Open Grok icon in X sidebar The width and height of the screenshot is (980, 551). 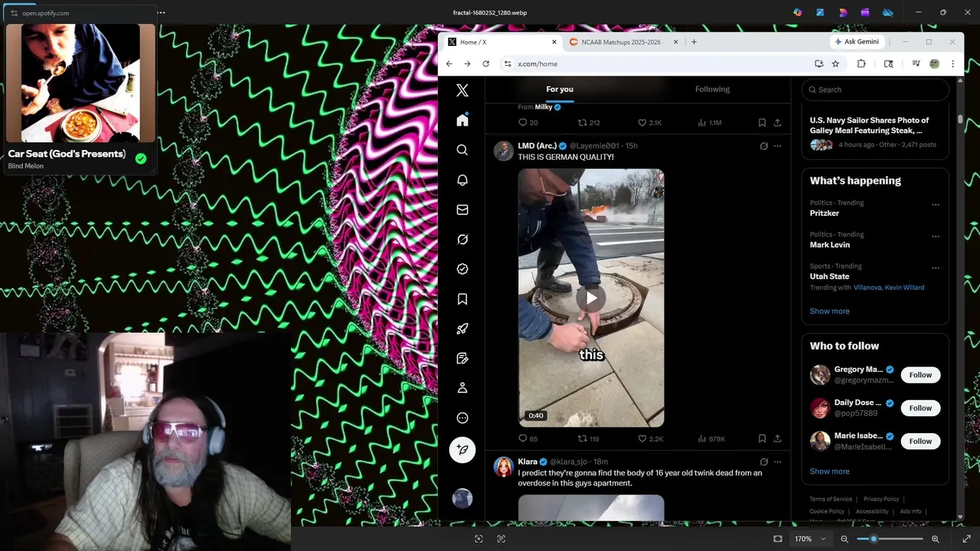462,240
